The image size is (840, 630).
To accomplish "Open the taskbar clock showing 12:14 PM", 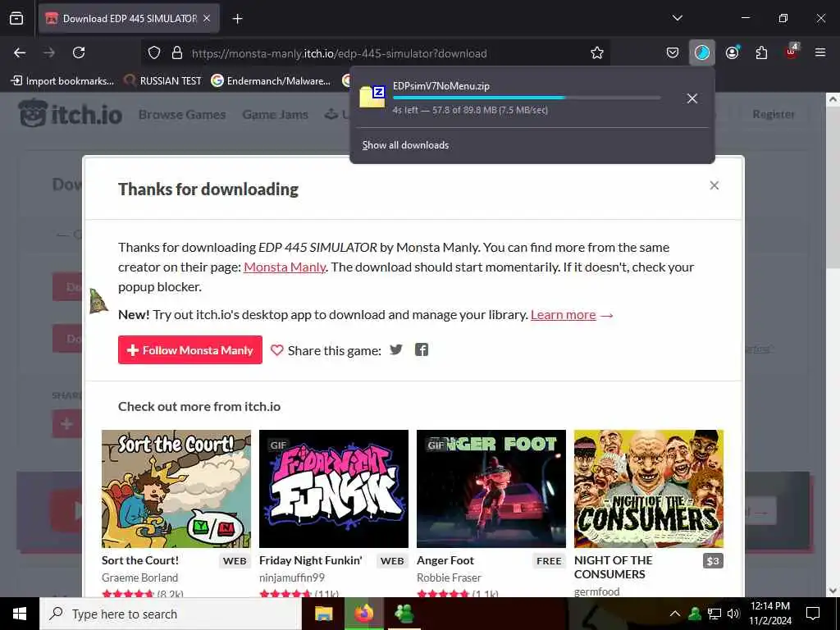I will click(x=769, y=614).
